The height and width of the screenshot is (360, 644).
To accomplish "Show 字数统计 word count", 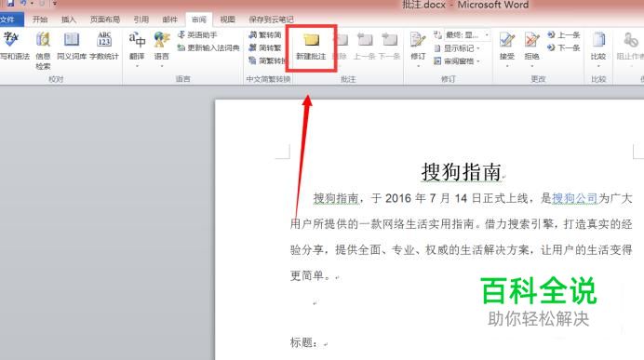I will coord(104,46).
